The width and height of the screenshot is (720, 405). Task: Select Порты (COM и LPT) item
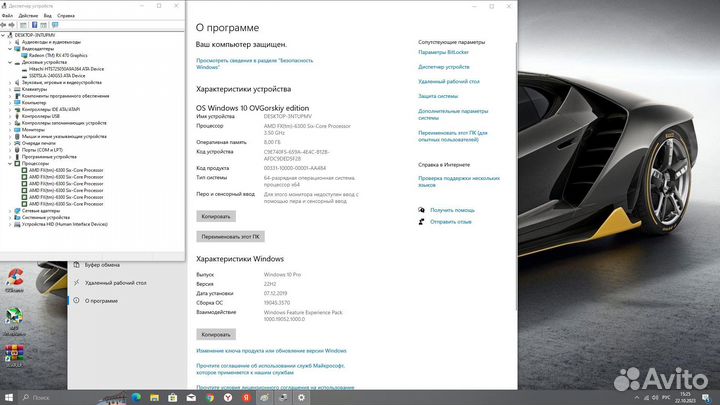(42, 150)
